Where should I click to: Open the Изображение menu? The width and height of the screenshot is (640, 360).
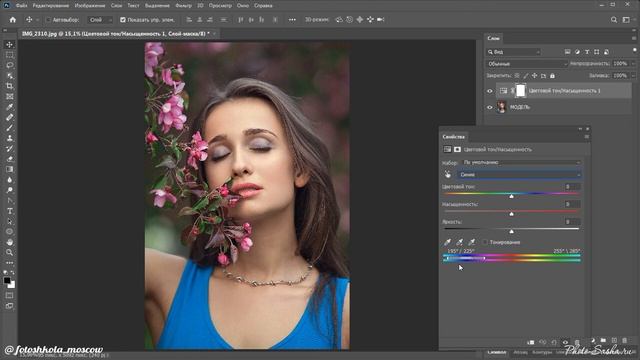coord(90,6)
